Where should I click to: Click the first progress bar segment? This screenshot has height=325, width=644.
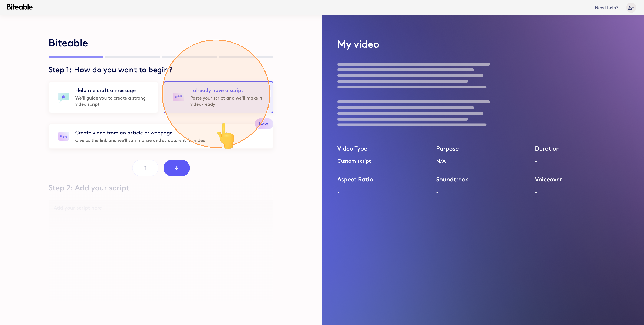(x=76, y=57)
